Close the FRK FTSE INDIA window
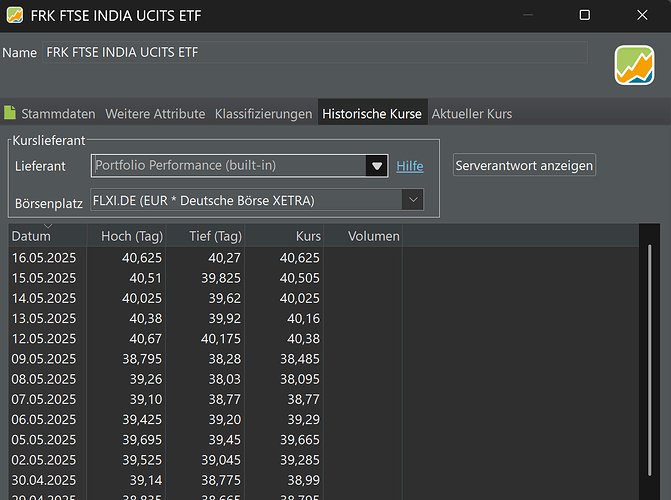Viewport: 671px width, 500px height. pyautogui.click(x=642, y=15)
